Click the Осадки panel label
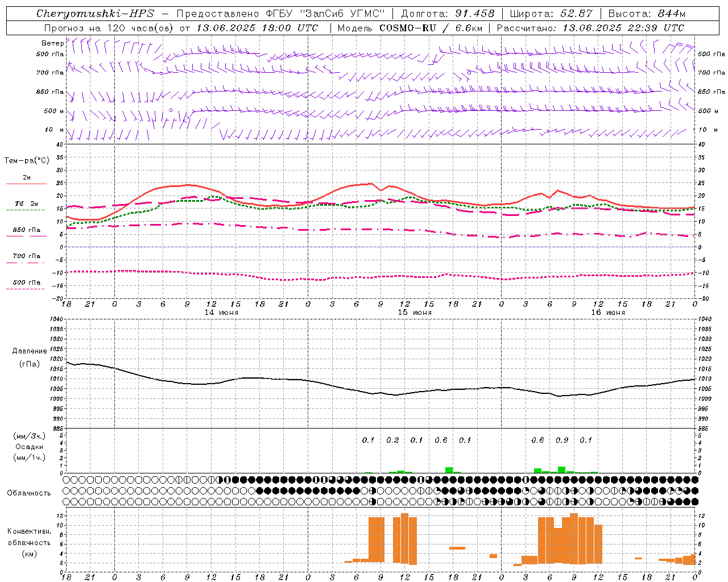This screenshot has height=582, width=728. (x=30, y=447)
